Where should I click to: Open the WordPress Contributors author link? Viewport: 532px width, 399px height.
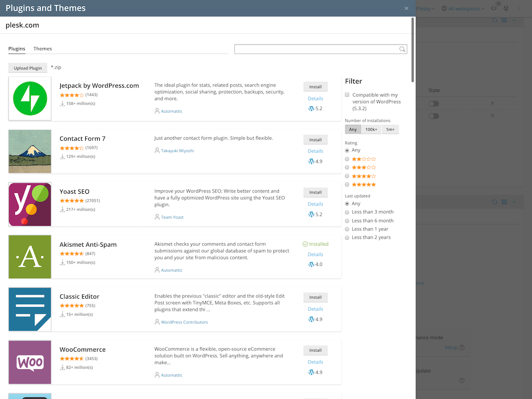[x=184, y=322]
